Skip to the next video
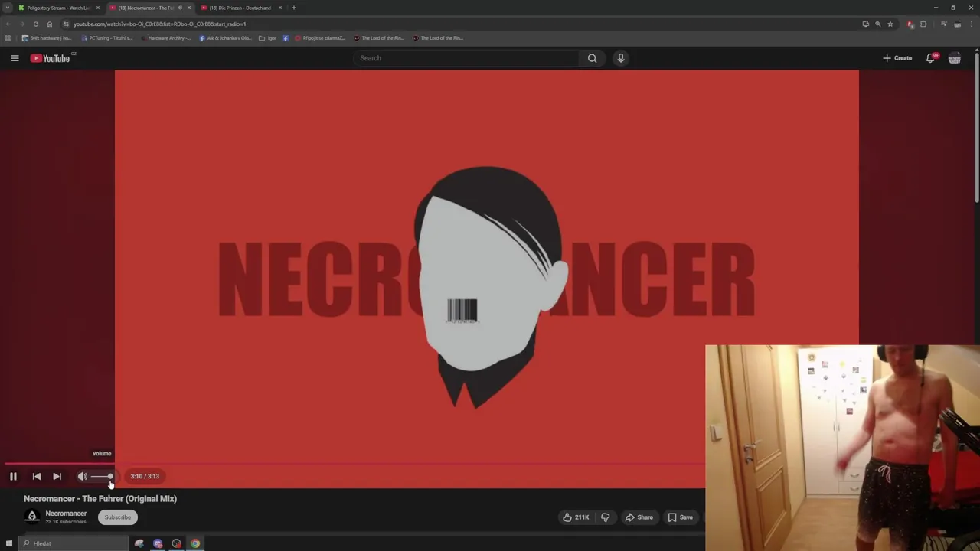 coord(57,476)
